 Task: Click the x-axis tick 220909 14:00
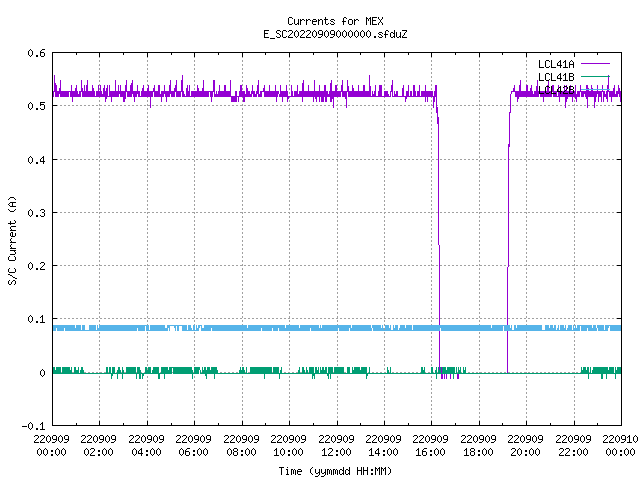384,445
